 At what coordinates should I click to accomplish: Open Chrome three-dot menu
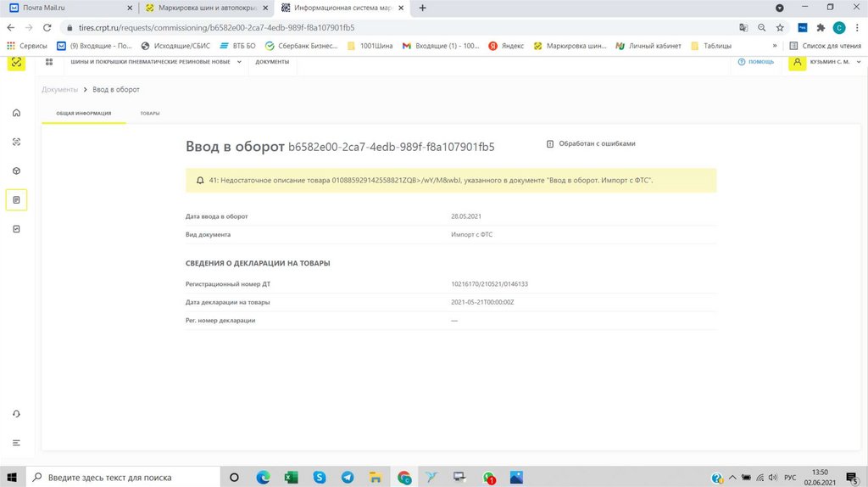[857, 28]
